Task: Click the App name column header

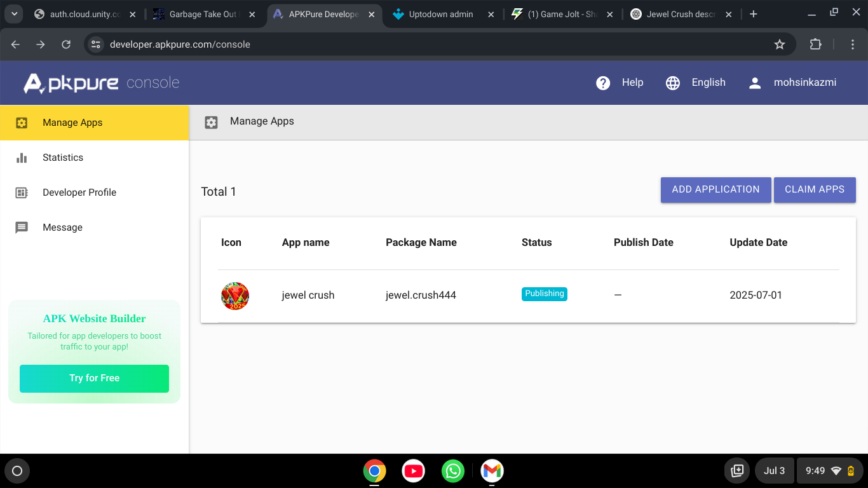Action: click(x=306, y=243)
